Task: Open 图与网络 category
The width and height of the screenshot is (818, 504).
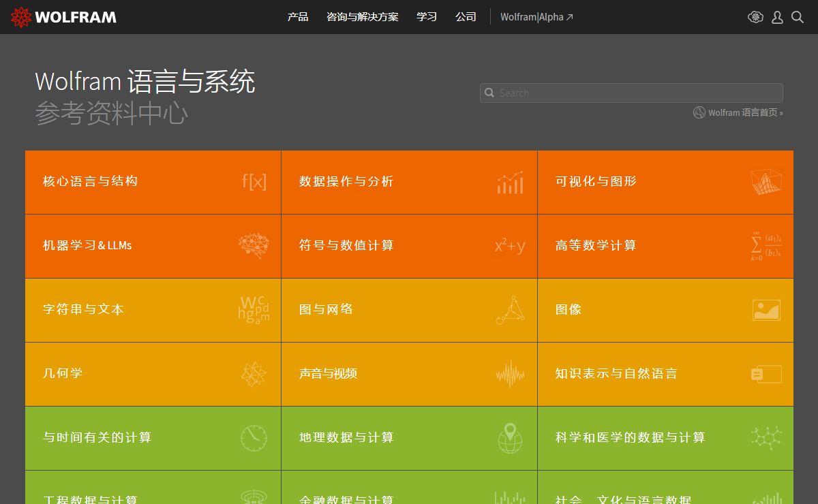Action: [x=409, y=310]
